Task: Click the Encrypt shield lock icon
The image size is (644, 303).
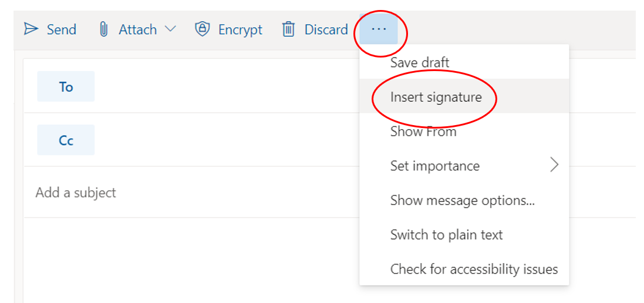Action: pos(203,29)
